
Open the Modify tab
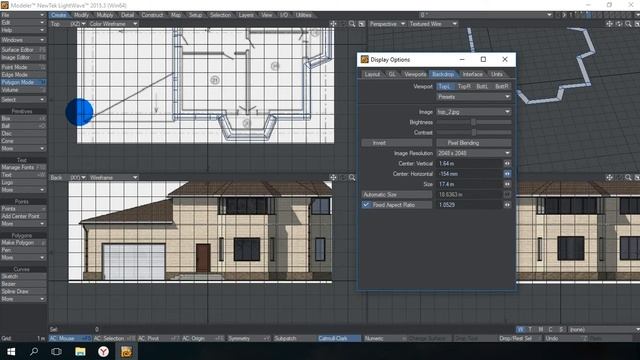(81, 15)
